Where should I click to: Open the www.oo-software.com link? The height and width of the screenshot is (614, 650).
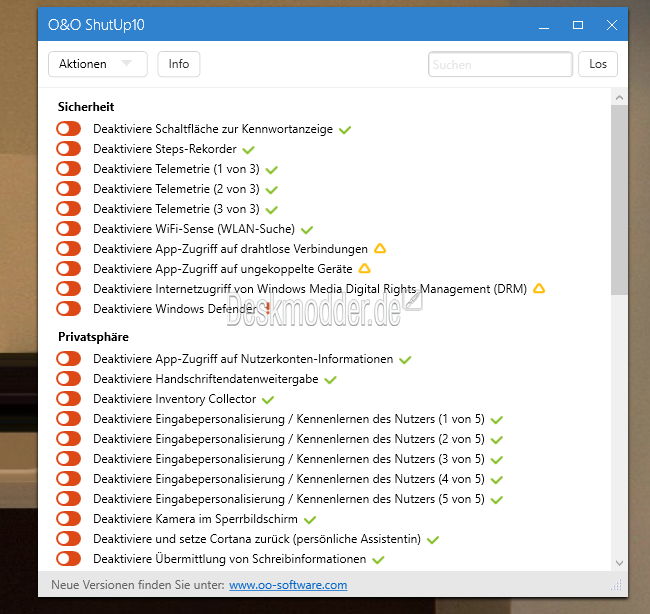[x=288, y=585]
